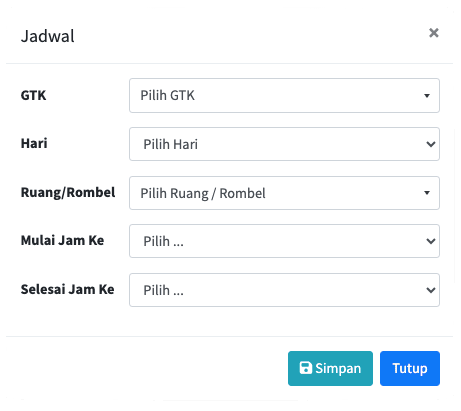Expand the Mulai Jam Ke select box
The image size is (461, 411).
point(284,241)
